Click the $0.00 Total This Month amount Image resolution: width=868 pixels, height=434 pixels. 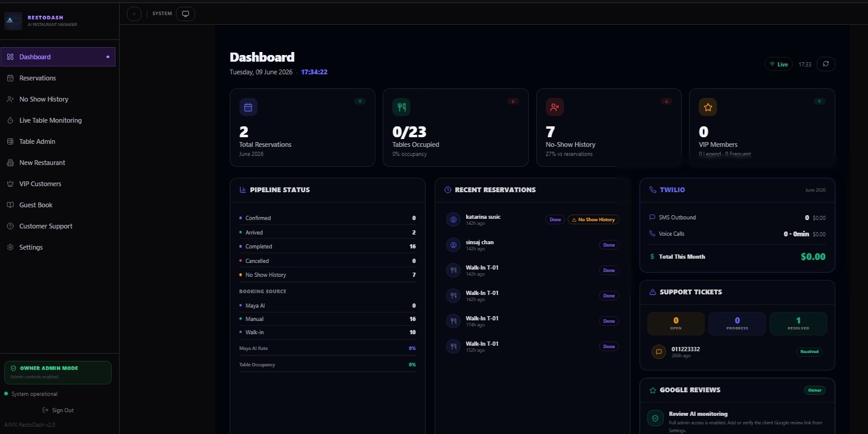click(813, 256)
